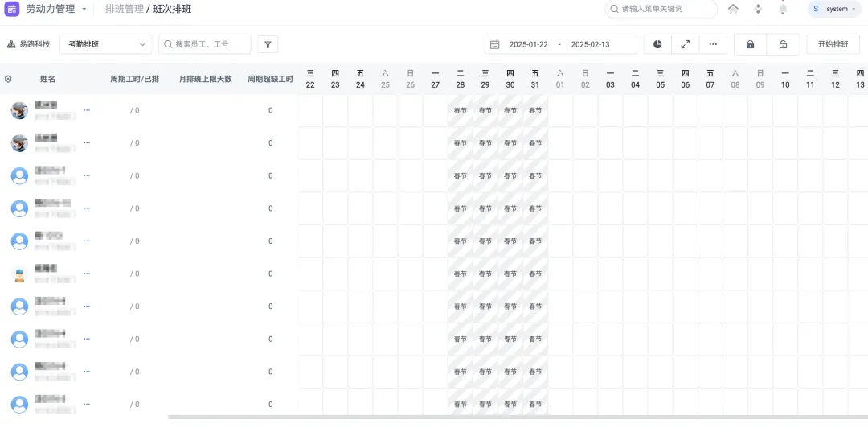Expand the 劳动力管理 module switcher arrow
The height and width of the screenshot is (428, 868).
click(84, 10)
